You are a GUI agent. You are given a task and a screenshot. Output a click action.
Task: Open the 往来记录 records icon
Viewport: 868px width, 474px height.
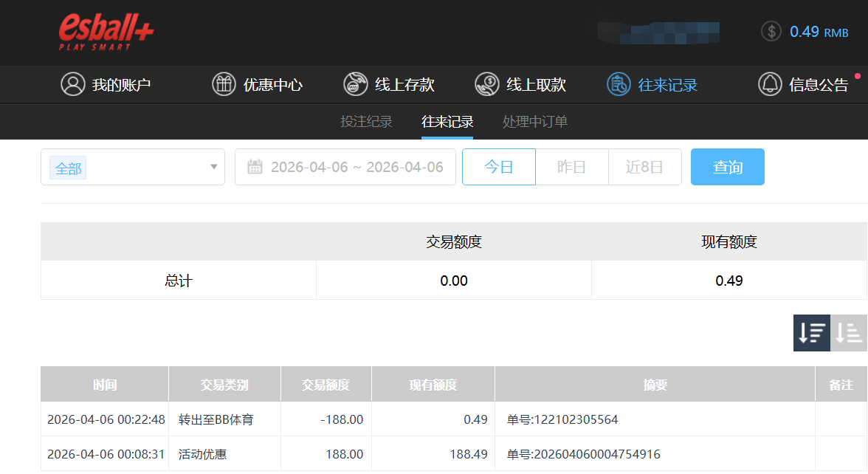[619, 84]
